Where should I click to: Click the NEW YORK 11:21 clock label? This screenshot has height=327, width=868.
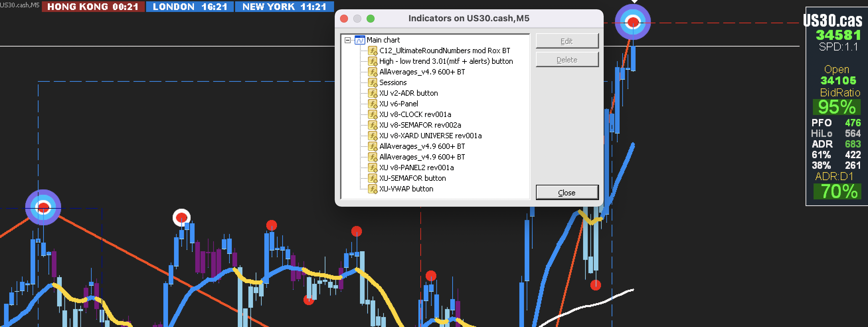pos(284,7)
